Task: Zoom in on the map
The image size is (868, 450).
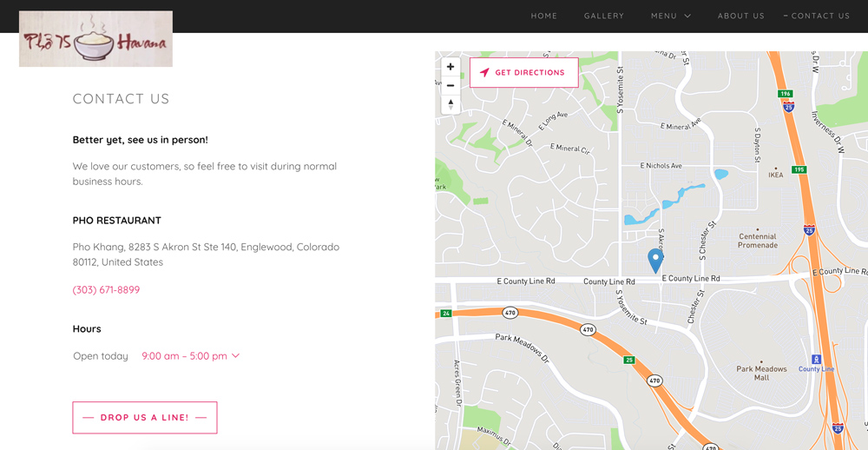Action: click(x=450, y=67)
